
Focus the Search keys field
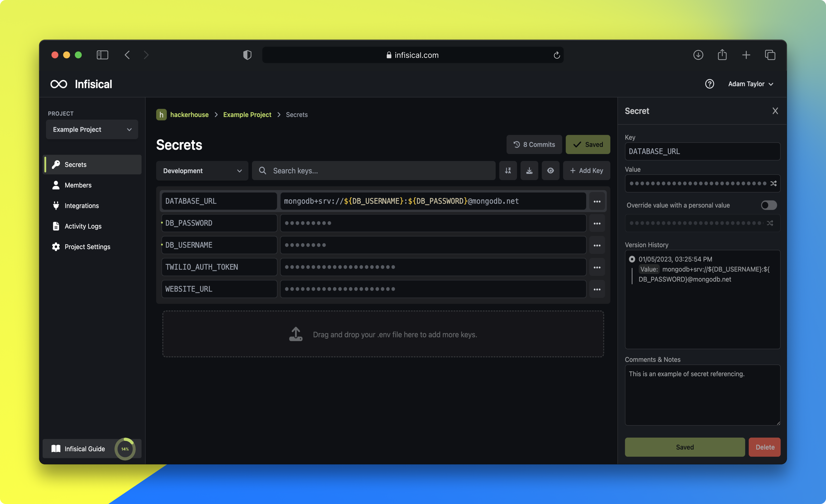373,171
